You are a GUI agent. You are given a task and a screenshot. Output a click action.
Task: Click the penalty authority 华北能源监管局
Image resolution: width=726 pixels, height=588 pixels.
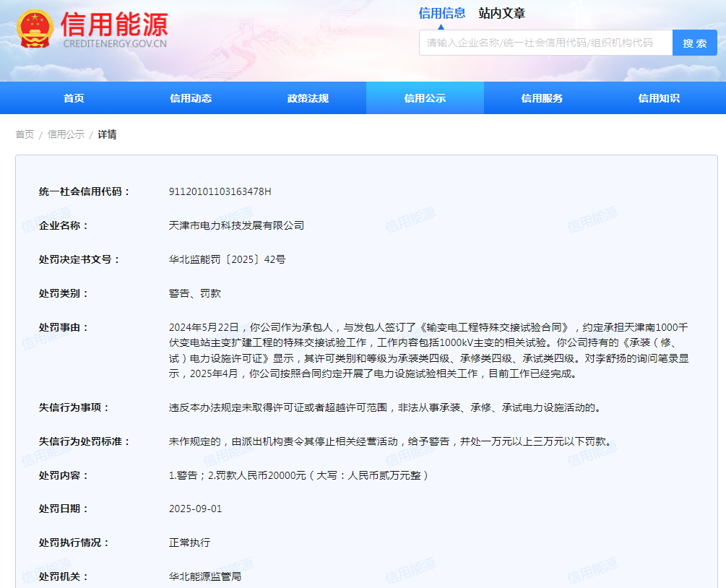point(204,576)
